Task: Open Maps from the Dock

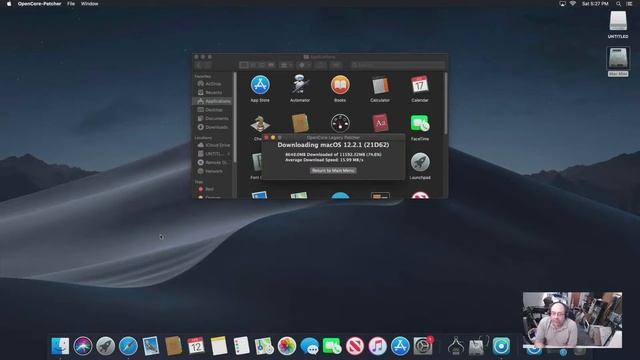Action: [264, 346]
